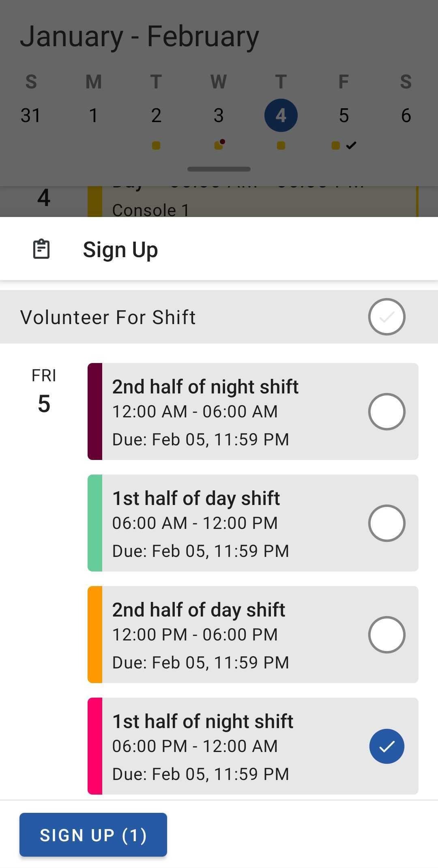
Task: Tap the green bar on 1st half day shift
Action: (95, 523)
